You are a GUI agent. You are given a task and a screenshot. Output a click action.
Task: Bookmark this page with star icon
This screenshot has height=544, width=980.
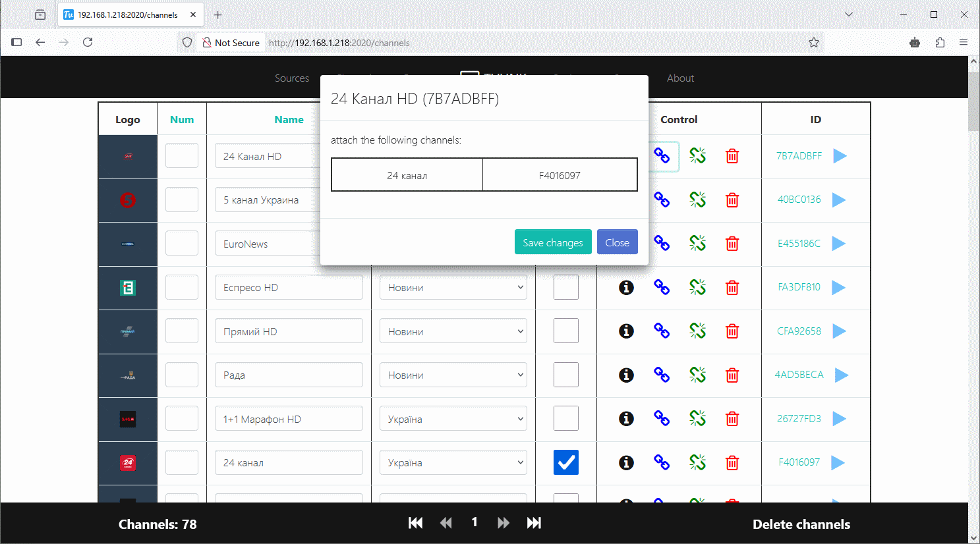tap(814, 42)
